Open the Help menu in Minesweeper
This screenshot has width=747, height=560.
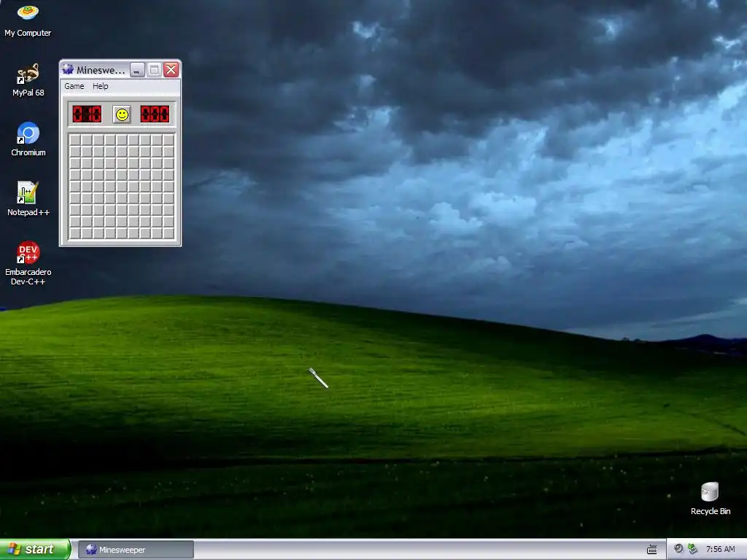coord(101,86)
